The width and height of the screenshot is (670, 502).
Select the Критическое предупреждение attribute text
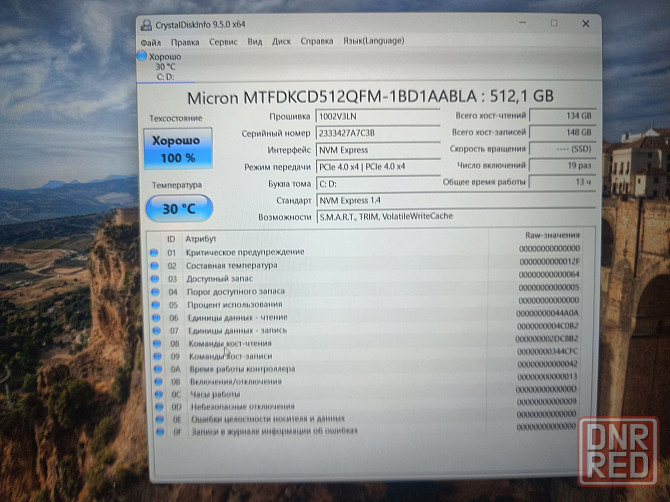click(245, 252)
